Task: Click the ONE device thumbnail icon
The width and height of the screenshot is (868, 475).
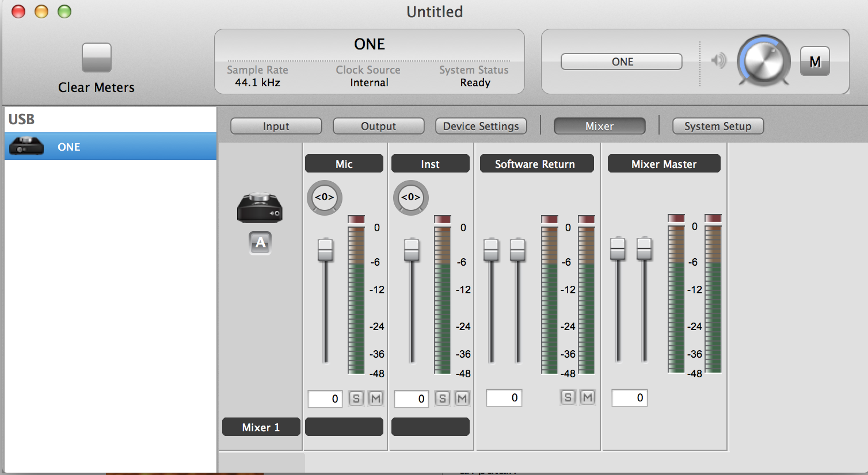Action: [260, 208]
